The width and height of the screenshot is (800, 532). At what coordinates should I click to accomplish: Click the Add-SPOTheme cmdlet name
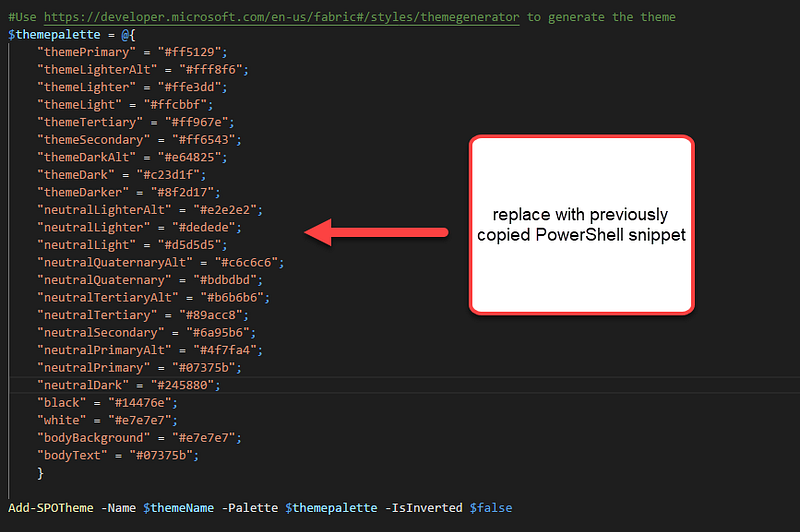point(51,508)
